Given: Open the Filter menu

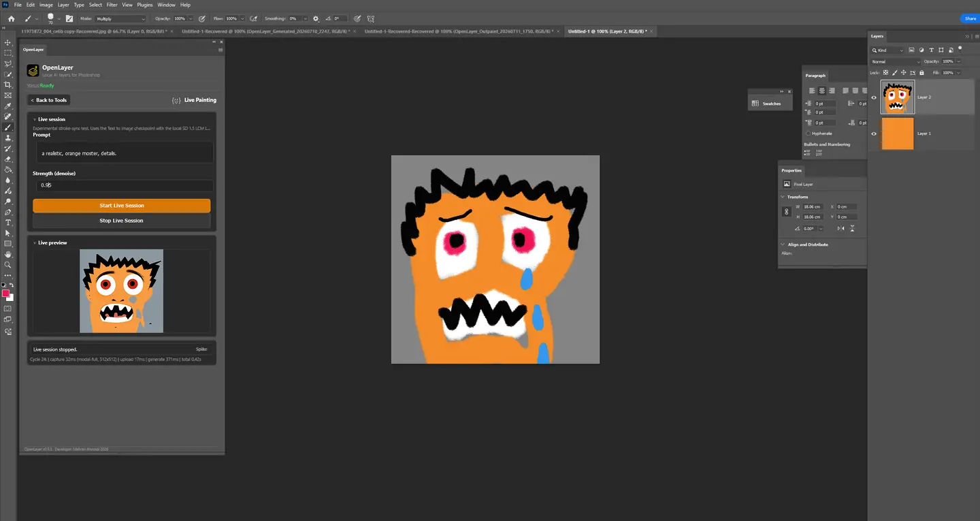Looking at the screenshot, I should click(112, 5).
